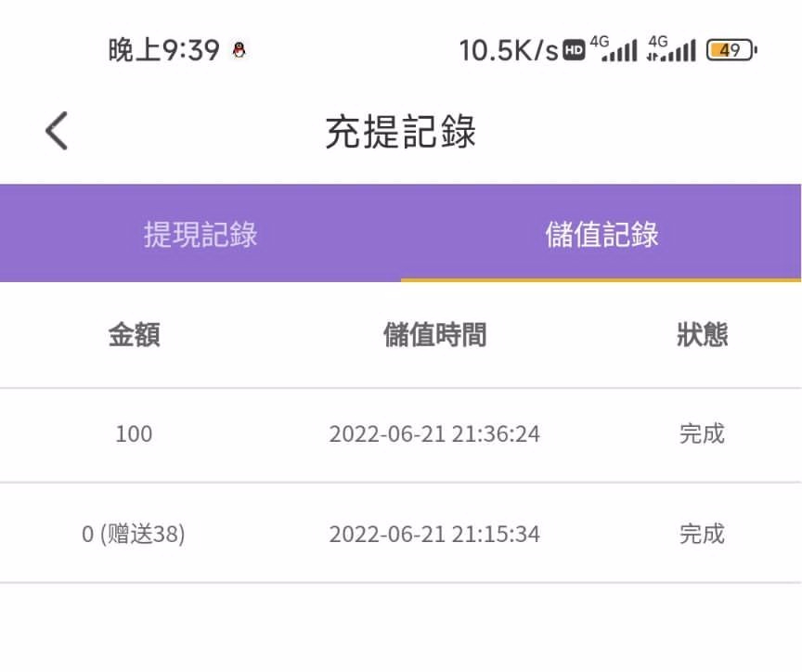Tap the 金額 column header
This screenshot has width=802, height=672.
[134, 335]
